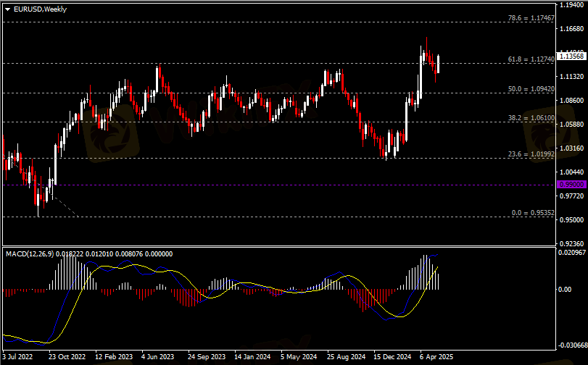Click the 12 Feb 2023 date label
588x365 pixels.
tap(114, 357)
